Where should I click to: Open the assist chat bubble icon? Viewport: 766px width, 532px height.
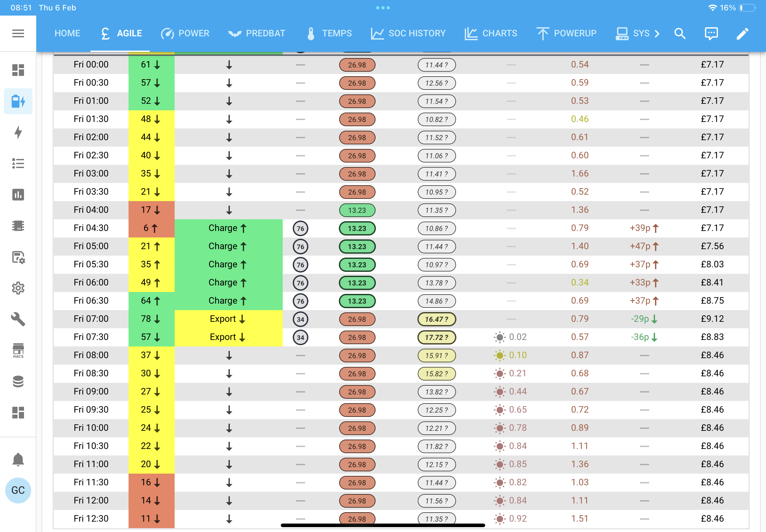(x=711, y=33)
